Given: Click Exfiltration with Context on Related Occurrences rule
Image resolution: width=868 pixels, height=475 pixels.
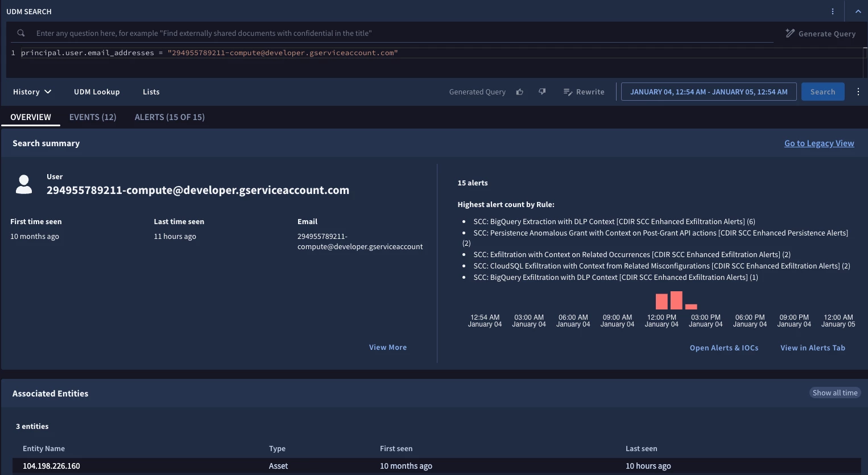Looking at the screenshot, I should pyautogui.click(x=632, y=254).
